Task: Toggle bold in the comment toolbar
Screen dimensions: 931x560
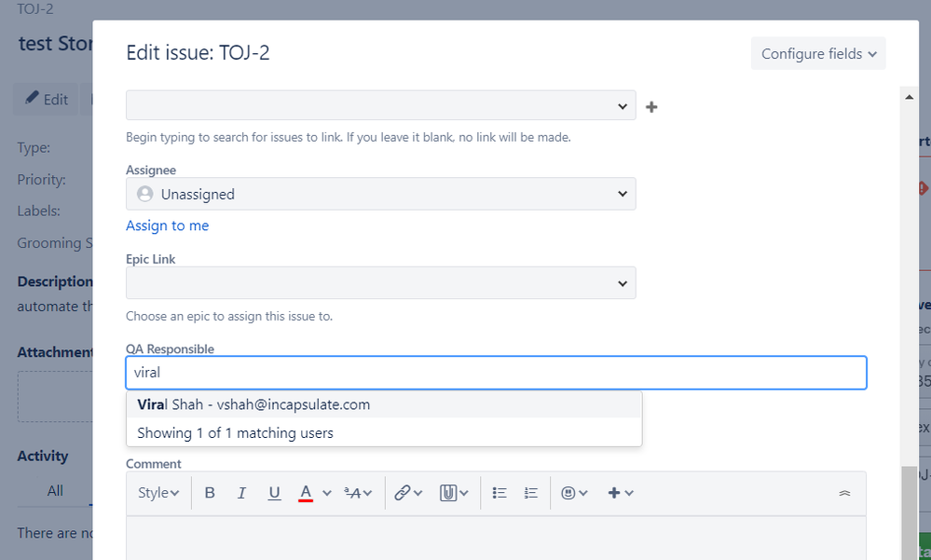Action: tap(210, 493)
